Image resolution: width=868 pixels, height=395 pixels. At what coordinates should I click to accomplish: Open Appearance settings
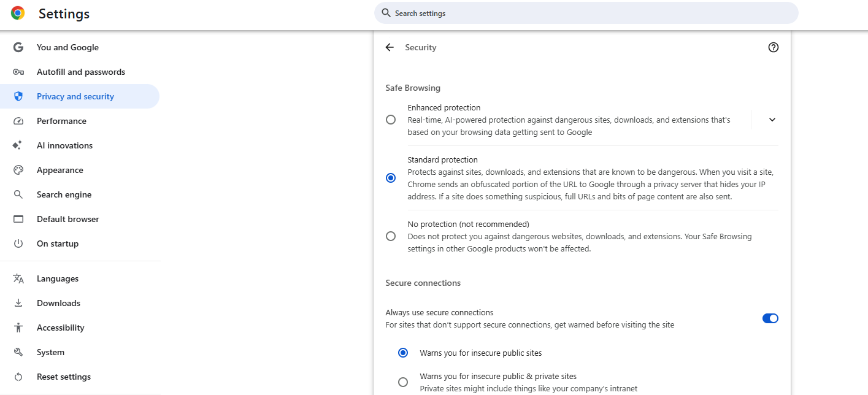[80, 170]
